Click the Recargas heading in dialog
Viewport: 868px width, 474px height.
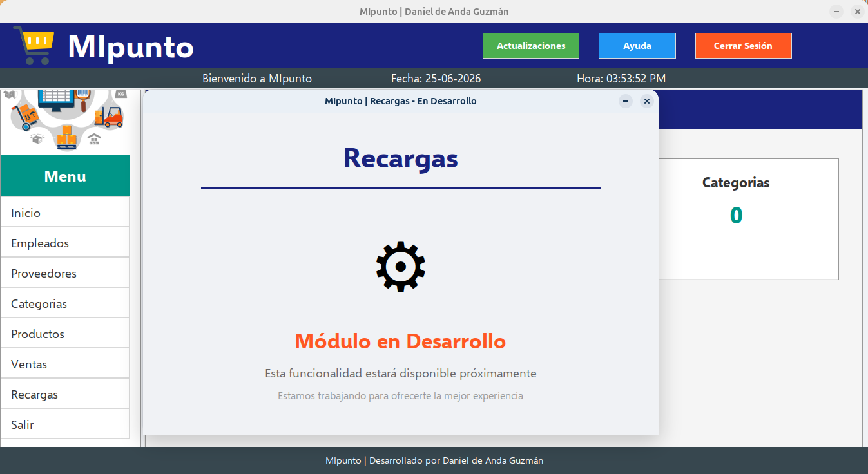(401, 158)
